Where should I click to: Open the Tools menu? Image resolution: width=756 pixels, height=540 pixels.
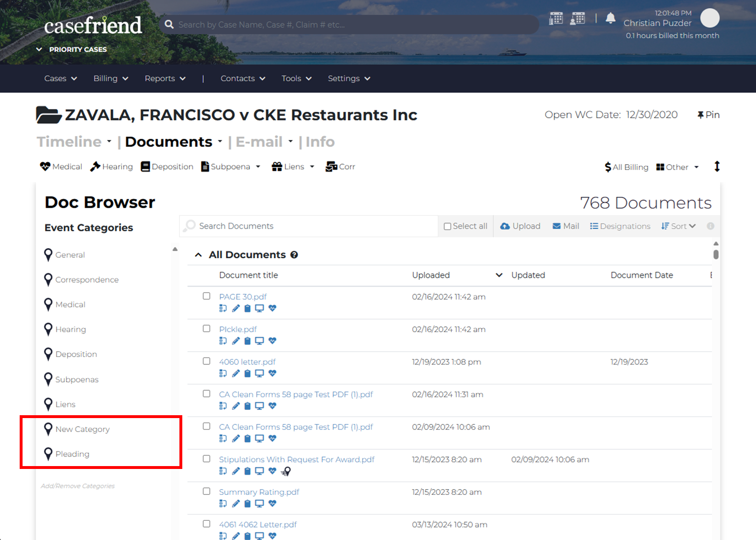point(296,78)
